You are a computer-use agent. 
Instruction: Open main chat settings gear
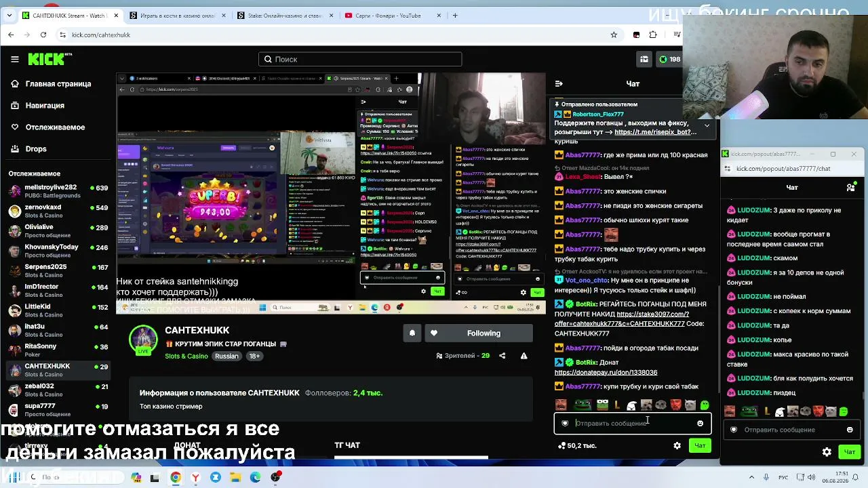[x=677, y=445]
